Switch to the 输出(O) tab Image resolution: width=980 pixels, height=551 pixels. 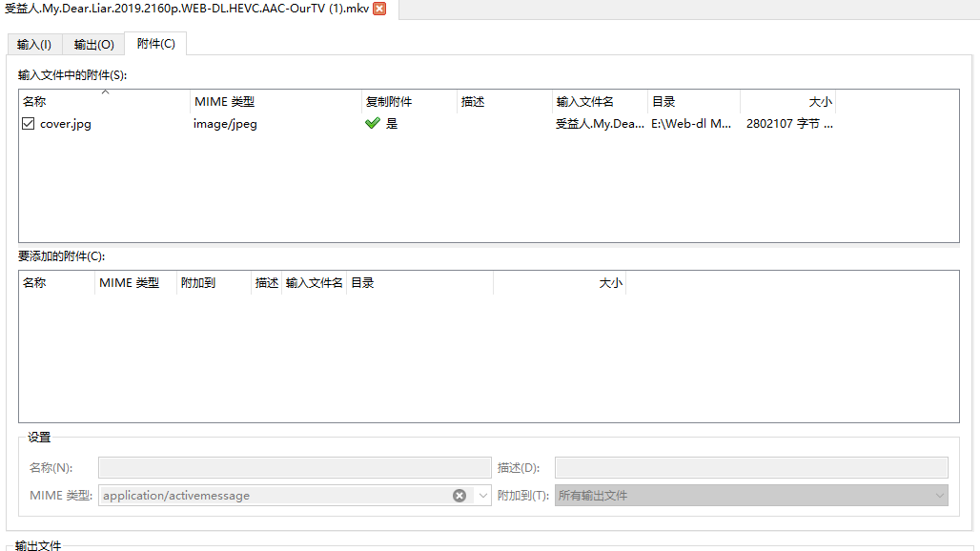(x=93, y=45)
